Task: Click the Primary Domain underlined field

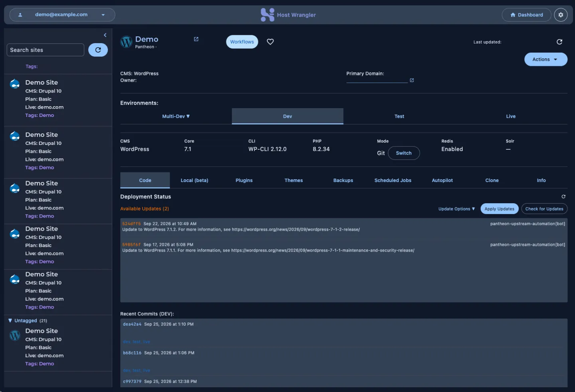Action: pyautogui.click(x=377, y=80)
